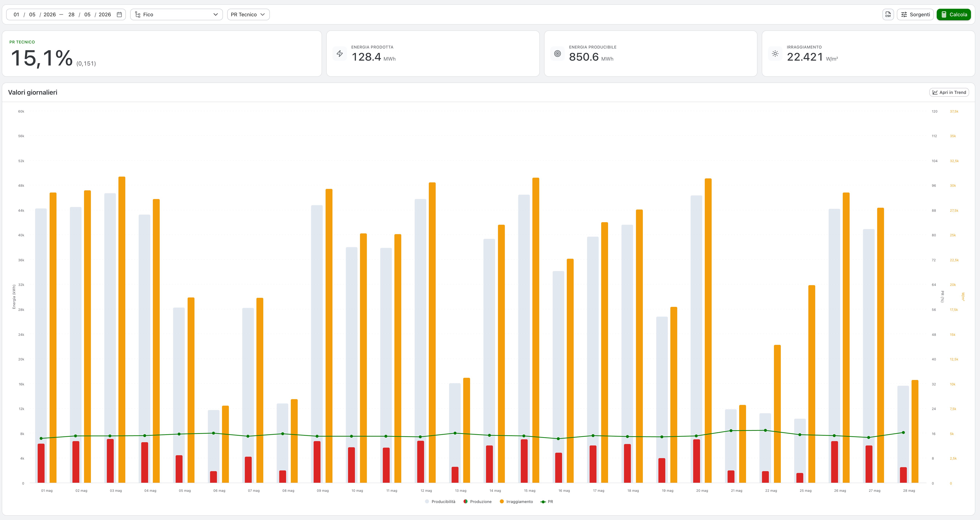Click the start month field 05
The height and width of the screenshot is (520, 980).
pyautogui.click(x=32, y=14)
